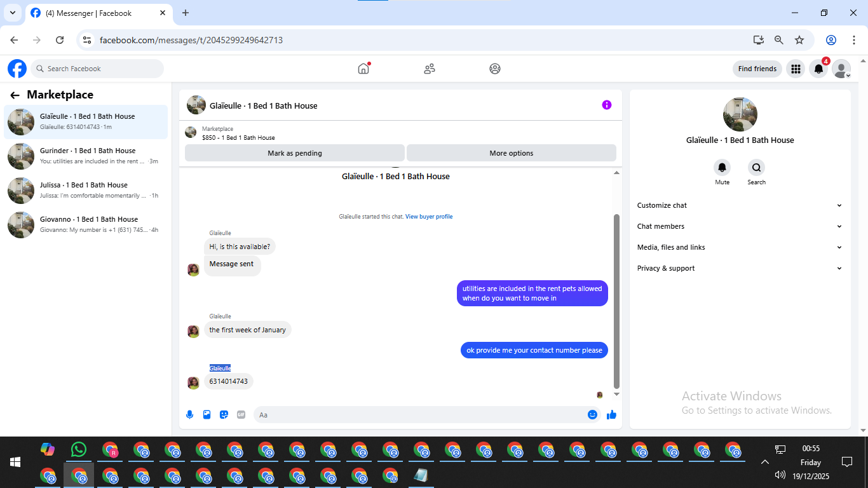Open the Facebook home logo
Image resolution: width=868 pixels, height=488 pixels.
[17, 69]
